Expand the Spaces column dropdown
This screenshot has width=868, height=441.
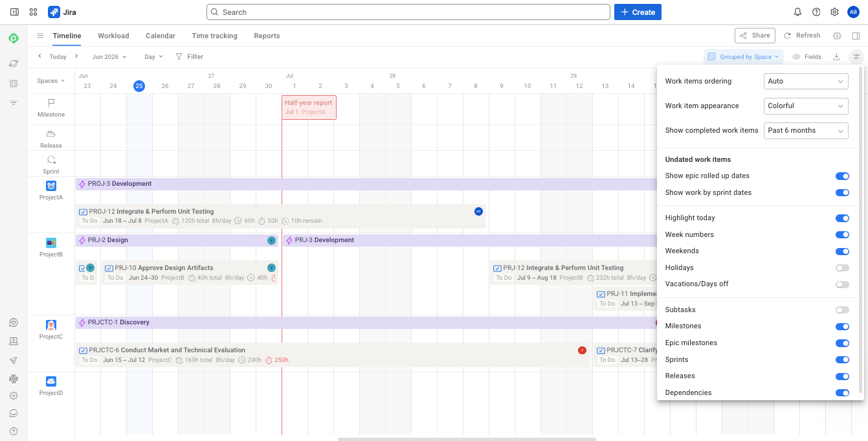click(x=51, y=81)
